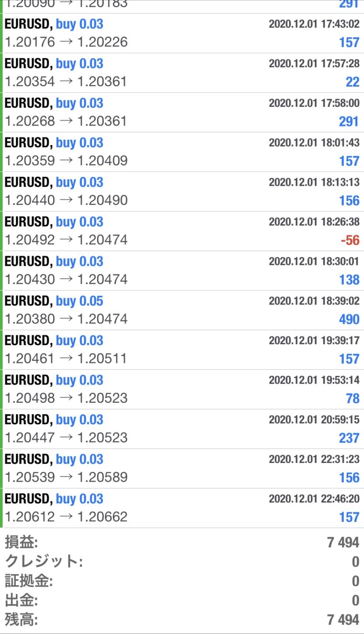
Task: Tap the 1.20447 → 1.20523 trade row
Action: (182, 429)
